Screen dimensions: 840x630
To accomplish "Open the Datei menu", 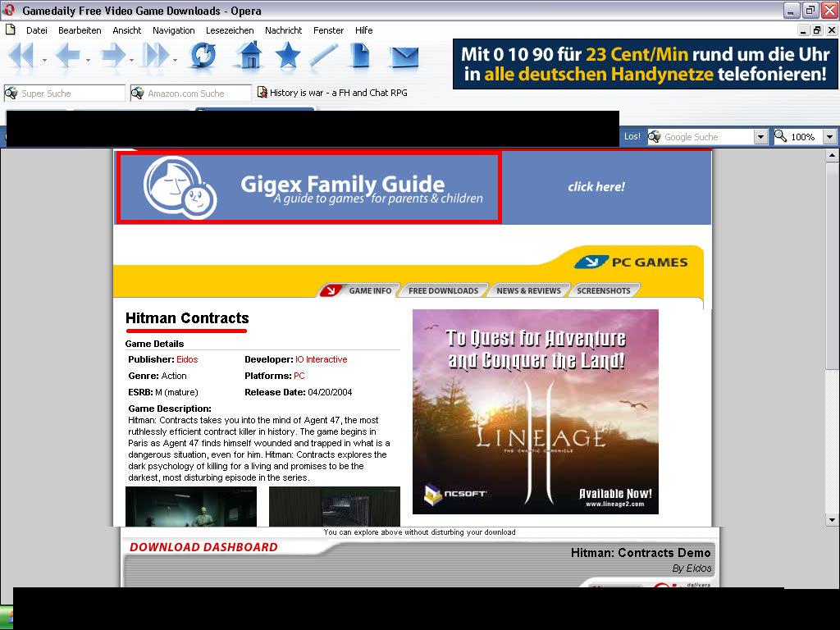I will point(36,30).
